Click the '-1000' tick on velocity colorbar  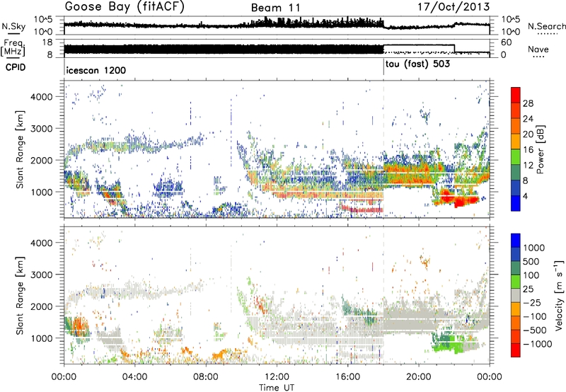(537, 344)
